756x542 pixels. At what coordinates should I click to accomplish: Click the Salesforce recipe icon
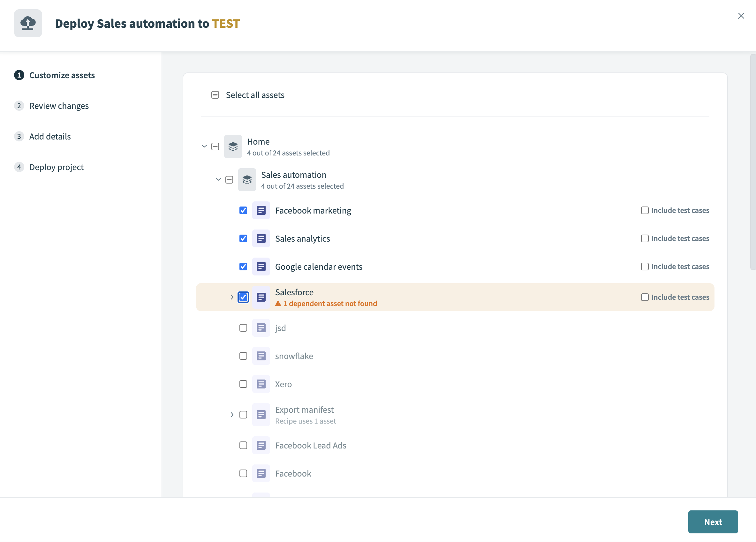261,297
